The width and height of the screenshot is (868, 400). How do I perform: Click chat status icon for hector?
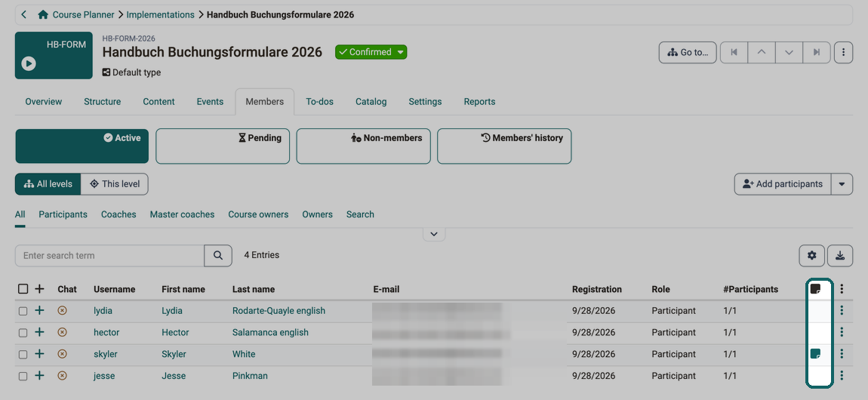coord(63,332)
